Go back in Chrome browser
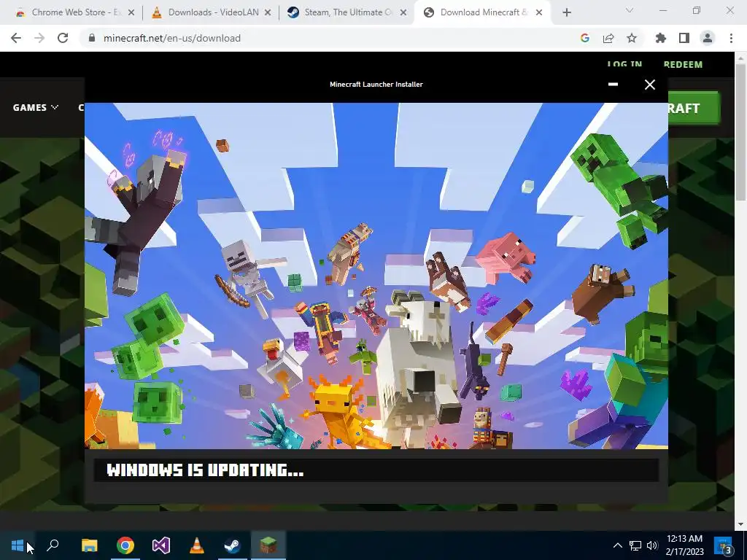 [x=16, y=38]
